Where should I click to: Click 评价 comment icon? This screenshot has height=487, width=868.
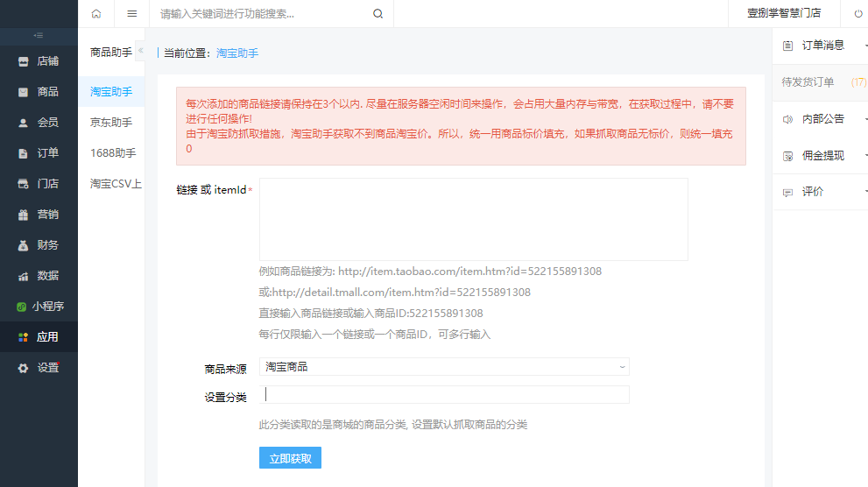click(x=787, y=193)
